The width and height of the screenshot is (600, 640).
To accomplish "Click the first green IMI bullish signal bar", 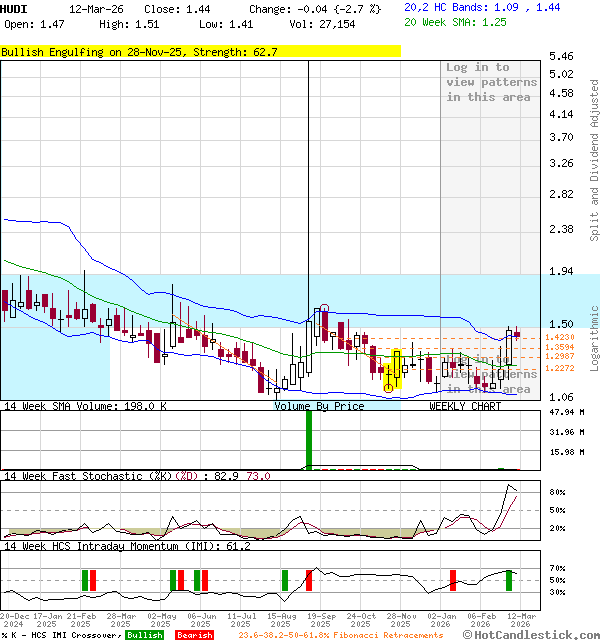I will click(x=85, y=579).
